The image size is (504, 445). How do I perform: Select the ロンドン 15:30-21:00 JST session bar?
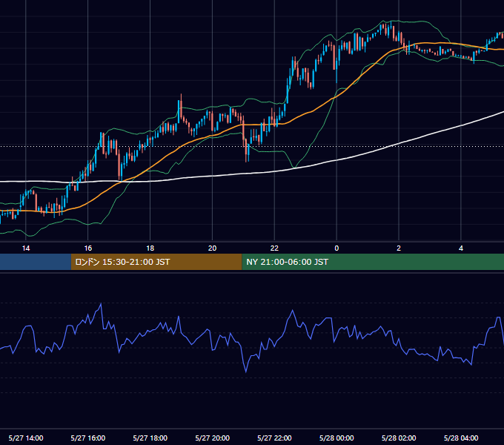[156, 262]
